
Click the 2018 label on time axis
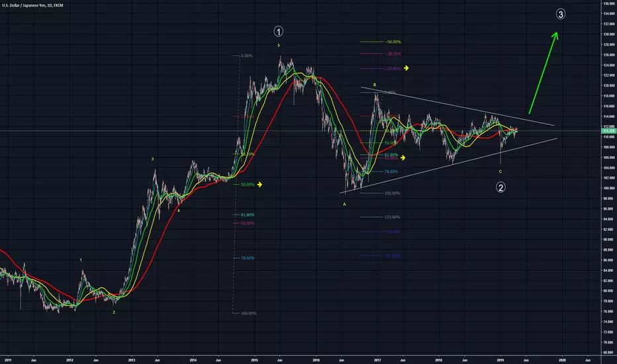439,360
